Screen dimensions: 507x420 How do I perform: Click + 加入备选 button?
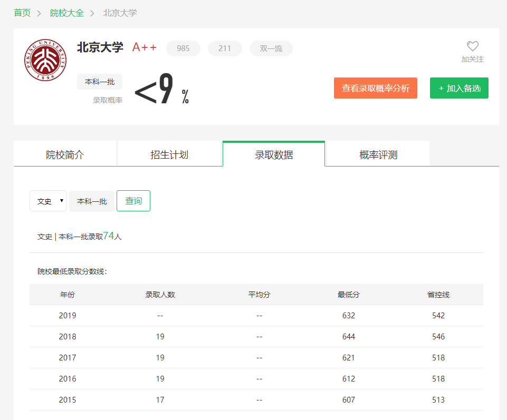(x=459, y=88)
